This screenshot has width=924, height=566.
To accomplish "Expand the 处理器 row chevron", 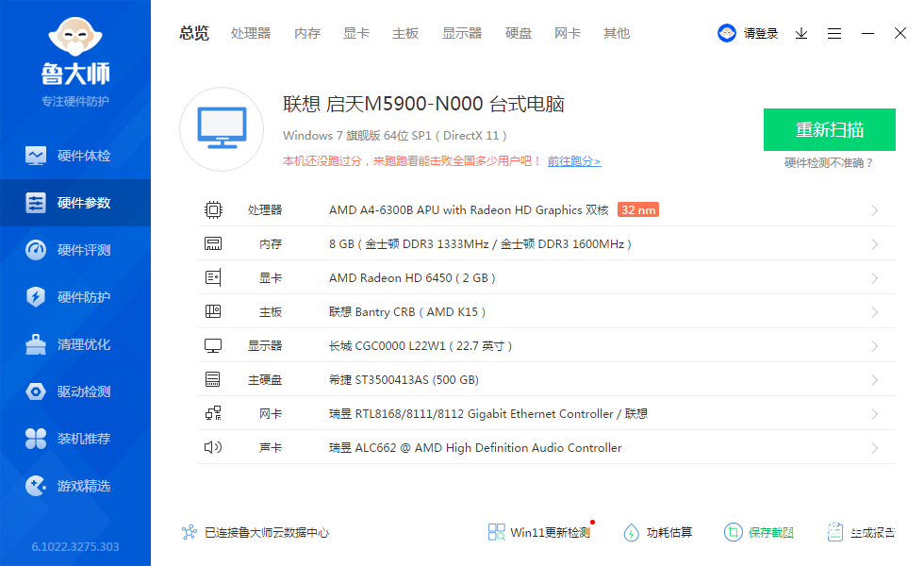I will 875,210.
